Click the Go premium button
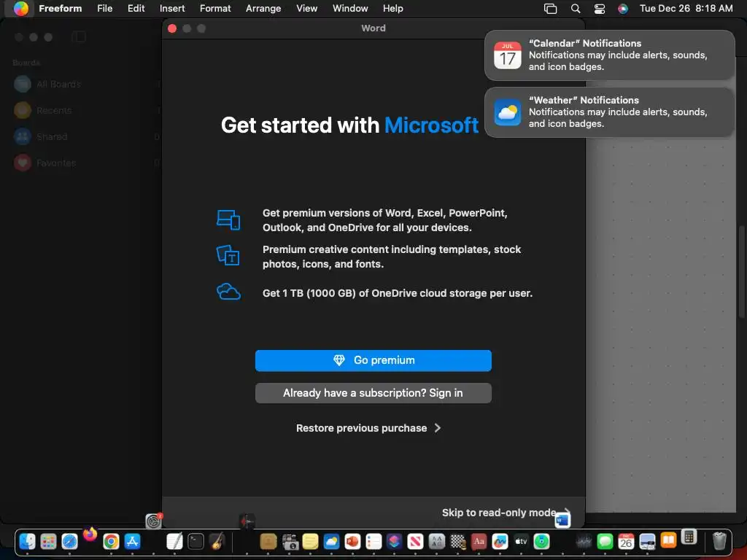This screenshot has height=560, width=747. coord(373,360)
